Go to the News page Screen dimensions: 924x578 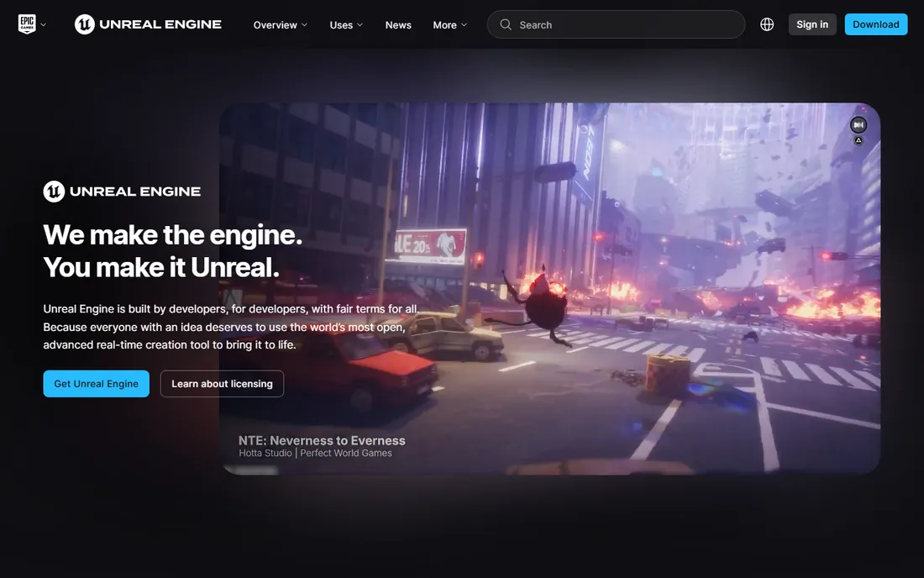click(398, 24)
